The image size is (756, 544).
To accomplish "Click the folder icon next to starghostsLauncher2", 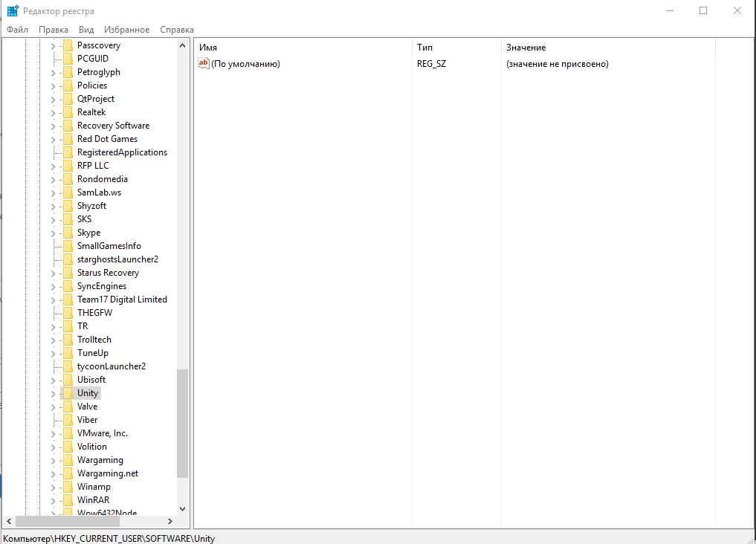I will click(x=68, y=259).
